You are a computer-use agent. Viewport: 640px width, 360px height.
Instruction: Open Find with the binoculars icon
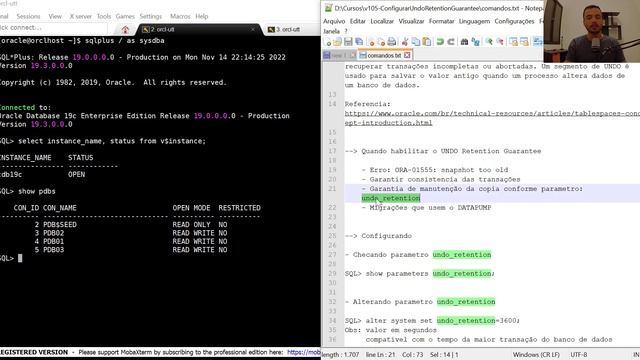click(464, 42)
